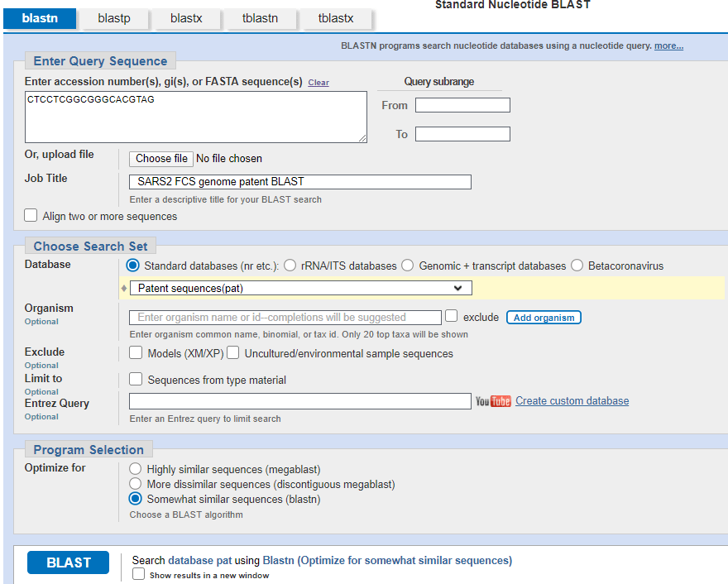Select Betacoronavirus database radio
728x584 pixels.
coord(577,265)
